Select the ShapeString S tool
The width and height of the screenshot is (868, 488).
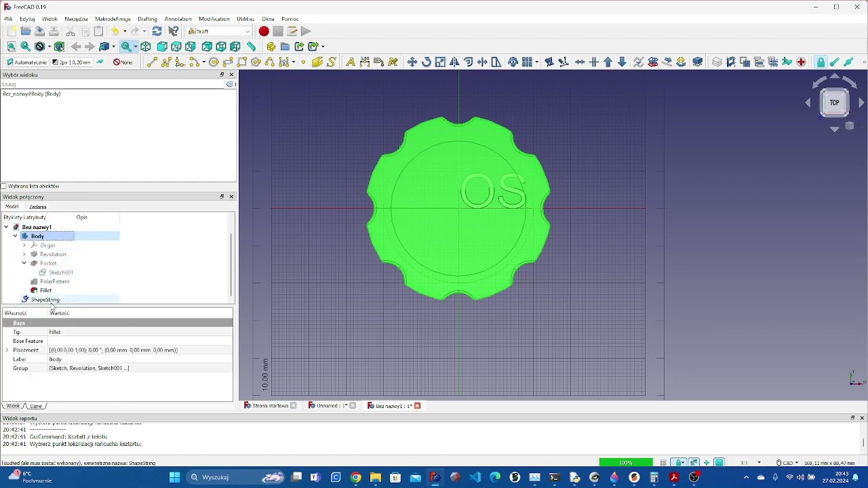point(331,62)
